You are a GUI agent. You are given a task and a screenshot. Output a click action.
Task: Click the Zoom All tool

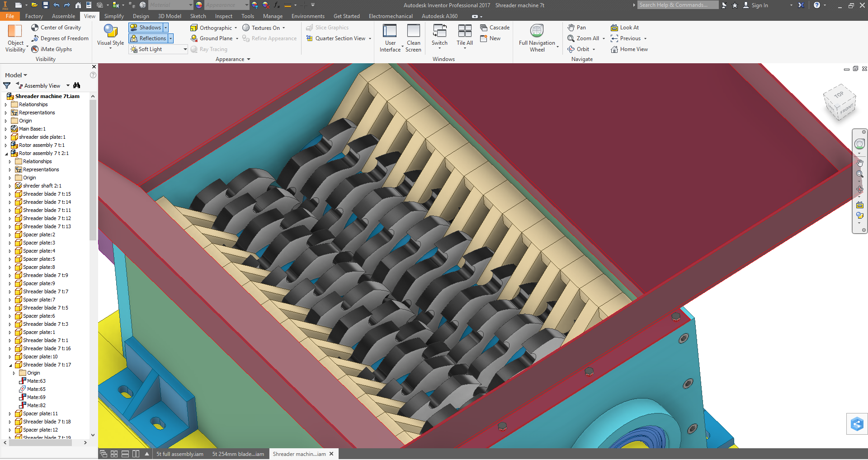click(583, 38)
